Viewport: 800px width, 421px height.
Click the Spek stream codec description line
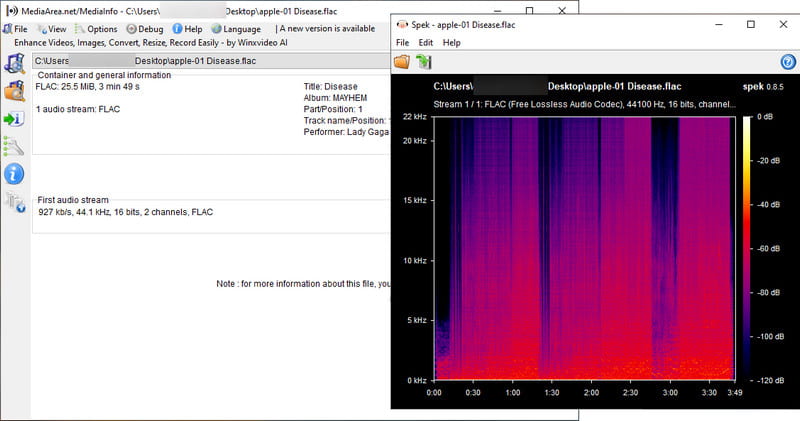[585, 105]
